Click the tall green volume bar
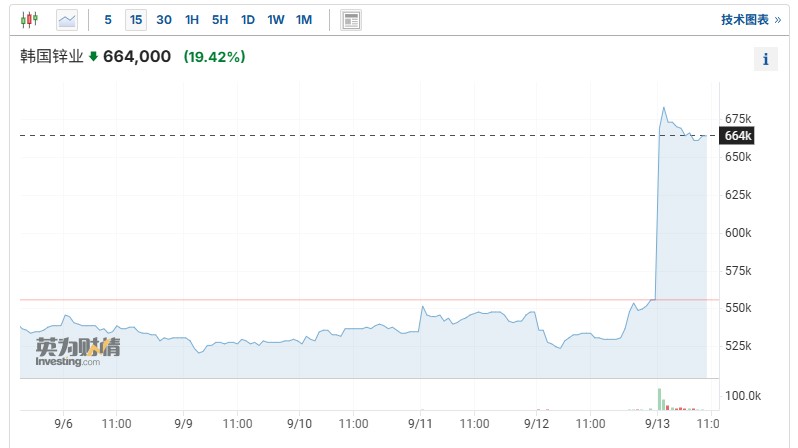Viewport: 798px width, 448px height. pos(659,398)
